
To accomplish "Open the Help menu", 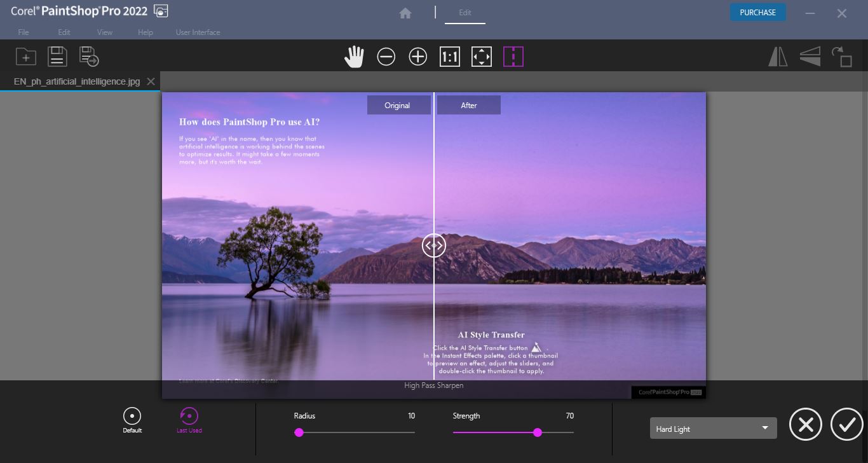I will point(146,32).
